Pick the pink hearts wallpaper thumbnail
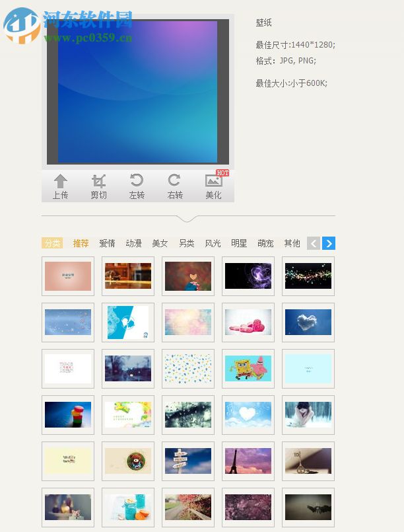This screenshot has height=532, width=404. coord(248,323)
